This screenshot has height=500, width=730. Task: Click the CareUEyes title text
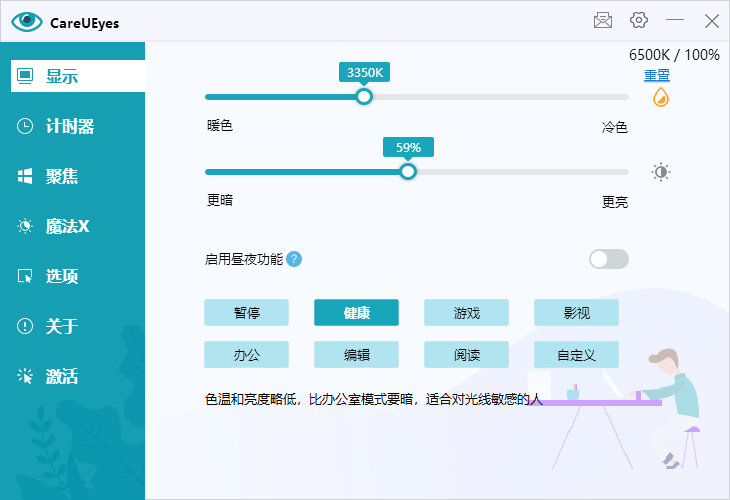(84, 23)
